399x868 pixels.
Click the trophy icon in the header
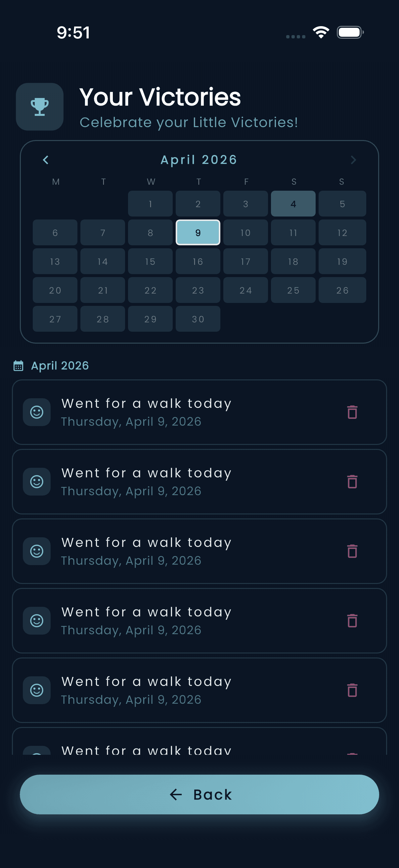click(x=39, y=107)
